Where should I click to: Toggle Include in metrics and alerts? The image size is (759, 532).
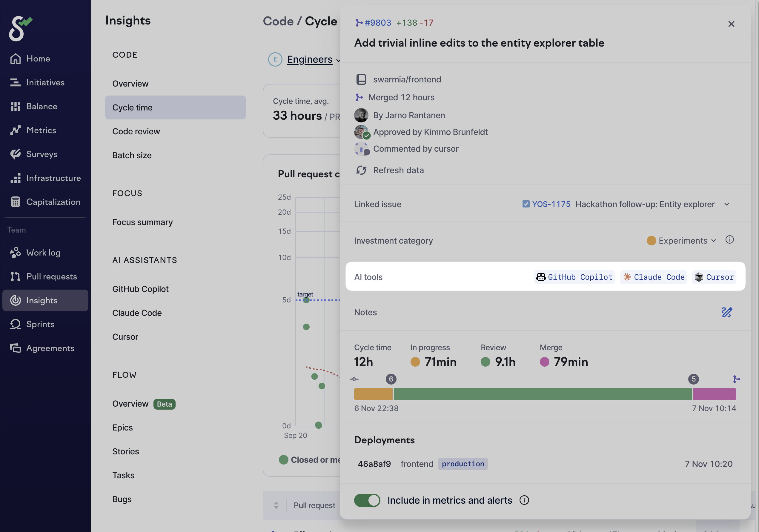[367, 500]
